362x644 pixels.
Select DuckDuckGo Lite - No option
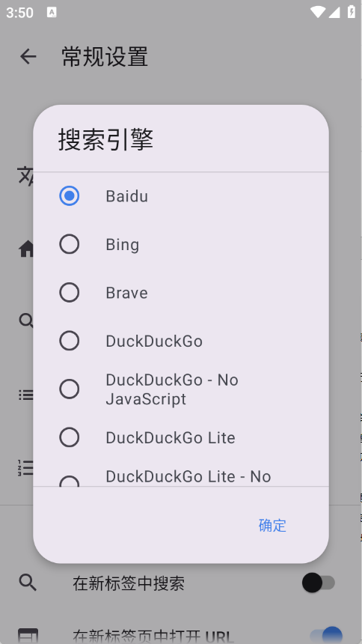70,481
